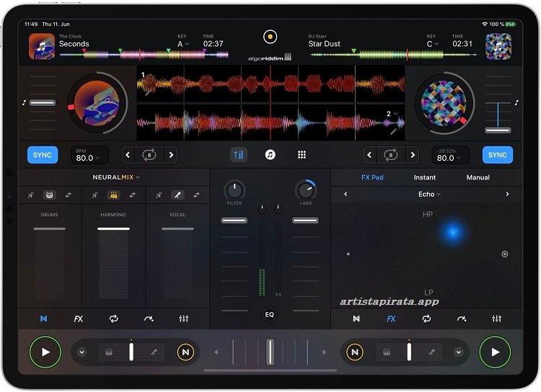The height and width of the screenshot is (392, 541).
Task: Switch to the FX Pad tab
Action: (372, 177)
